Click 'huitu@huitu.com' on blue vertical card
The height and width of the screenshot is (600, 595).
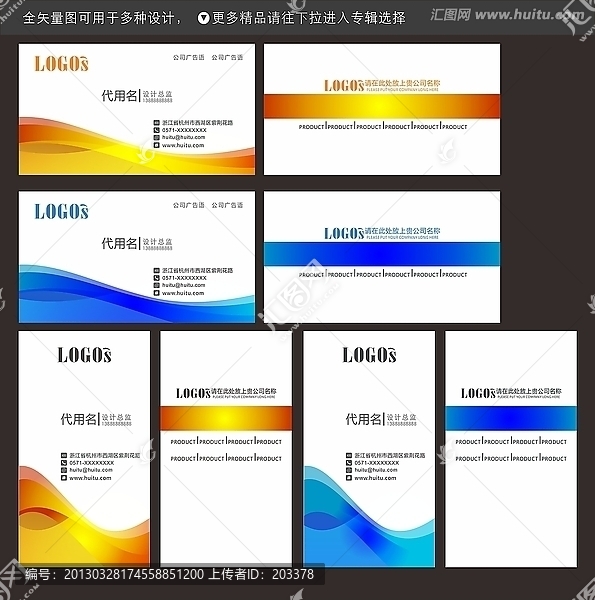(x=376, y=470)
